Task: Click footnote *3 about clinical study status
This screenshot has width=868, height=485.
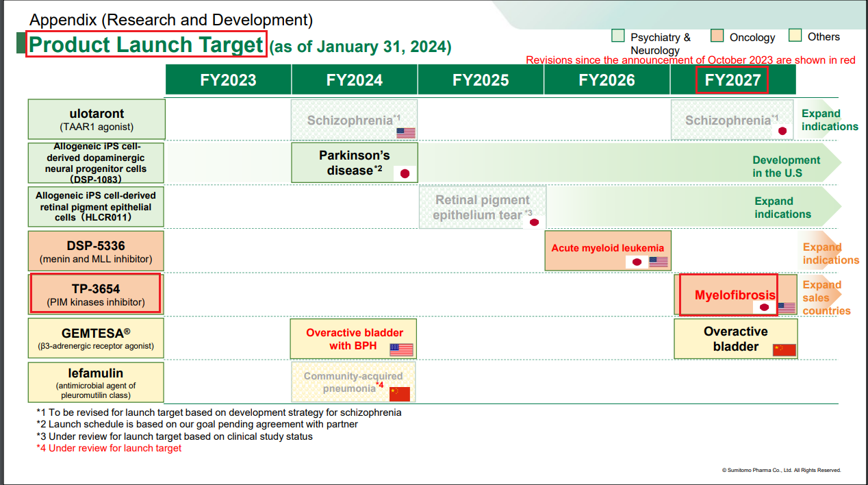Action: [175, 436]
